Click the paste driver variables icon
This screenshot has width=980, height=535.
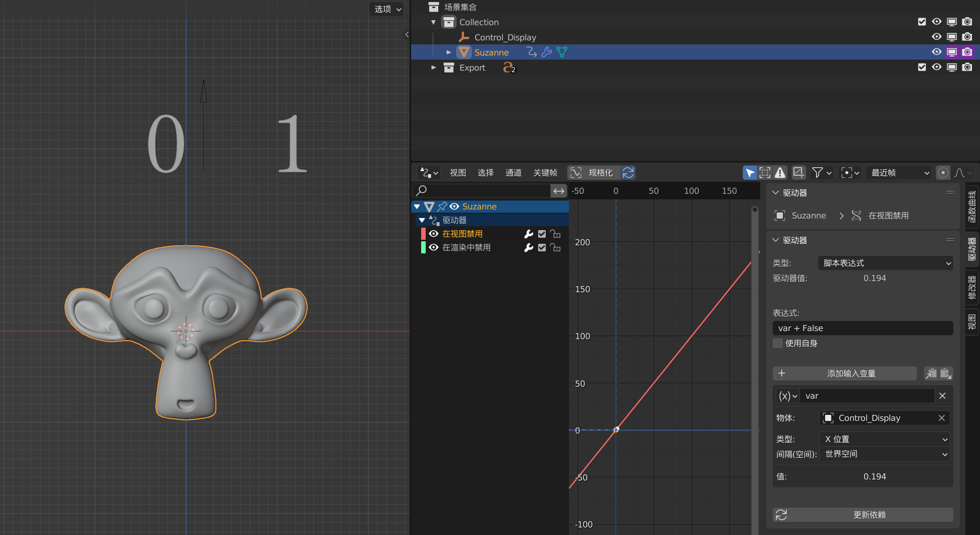click(946, 373)
